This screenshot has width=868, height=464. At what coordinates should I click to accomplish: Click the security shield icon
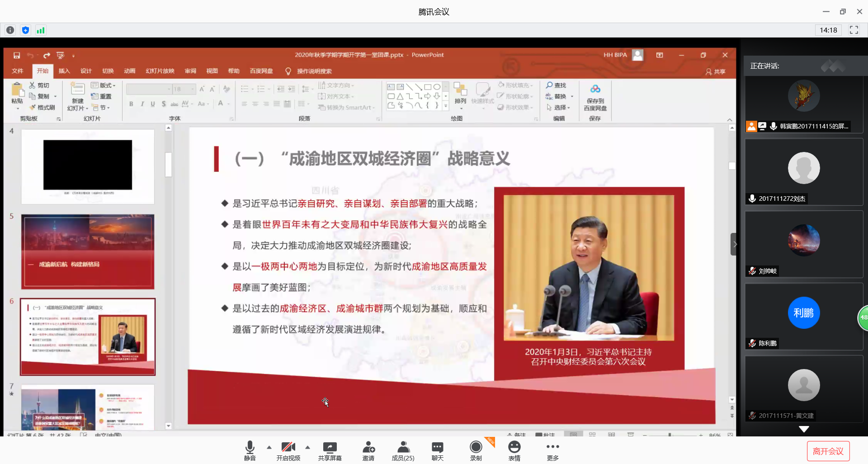[x=25, y=30]
